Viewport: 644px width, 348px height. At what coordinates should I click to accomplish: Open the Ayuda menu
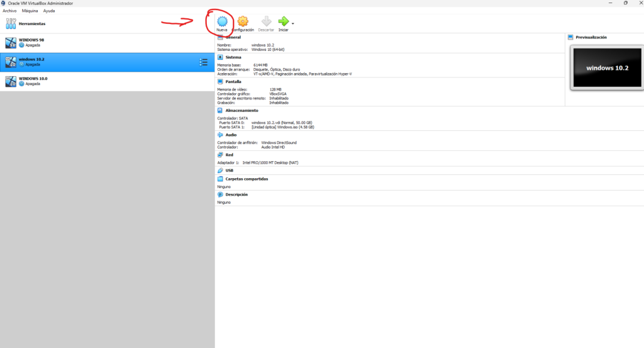point(49,11)
